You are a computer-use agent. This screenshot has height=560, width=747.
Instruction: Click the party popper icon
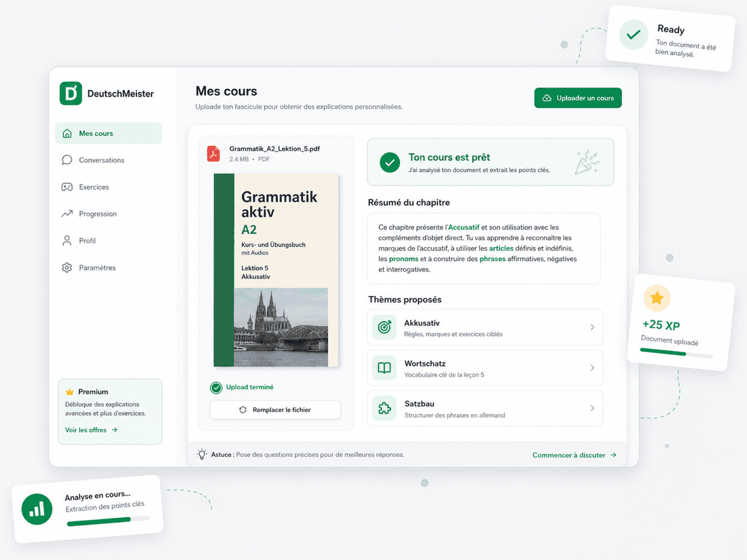[587, 162]
